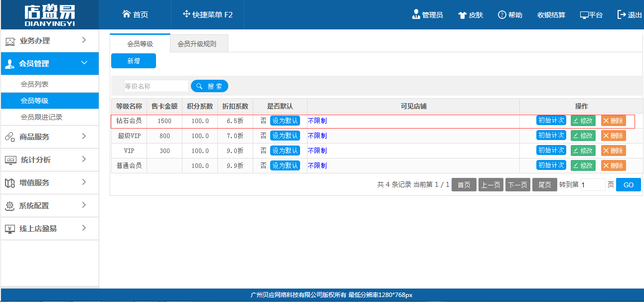644x302 pixels.
Task: Expand the 商品服务 menu chevron
Action: point(84,136)
